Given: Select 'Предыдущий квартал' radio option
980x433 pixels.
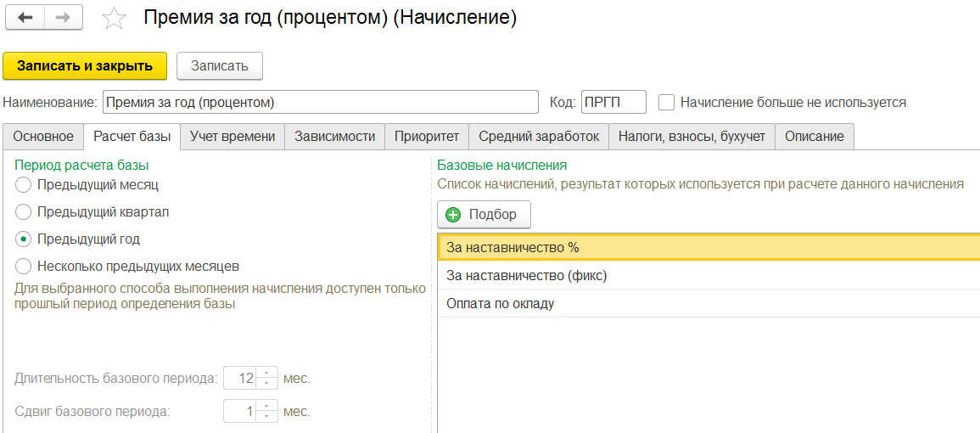Looking at the screenshot, I should coord(24,211).
